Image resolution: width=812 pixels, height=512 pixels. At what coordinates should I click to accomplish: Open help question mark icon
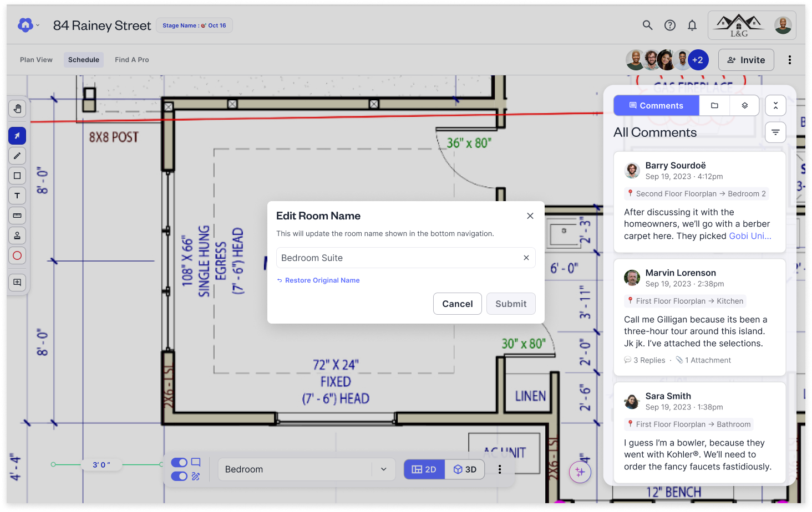(670, 25)
